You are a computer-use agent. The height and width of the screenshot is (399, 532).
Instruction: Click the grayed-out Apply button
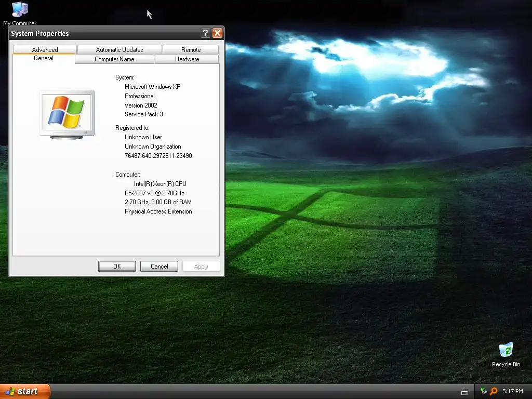pyautogui.click(x=201, y=267)
